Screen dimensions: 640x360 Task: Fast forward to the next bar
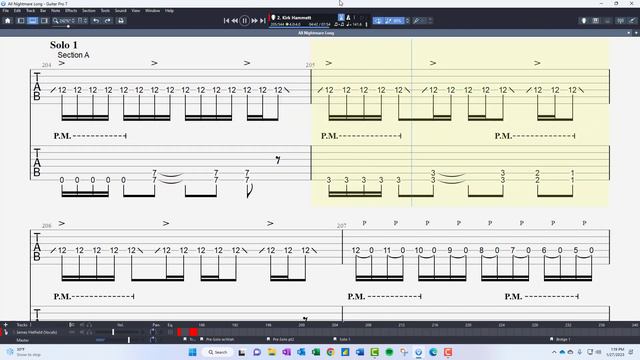coord(254,21)
